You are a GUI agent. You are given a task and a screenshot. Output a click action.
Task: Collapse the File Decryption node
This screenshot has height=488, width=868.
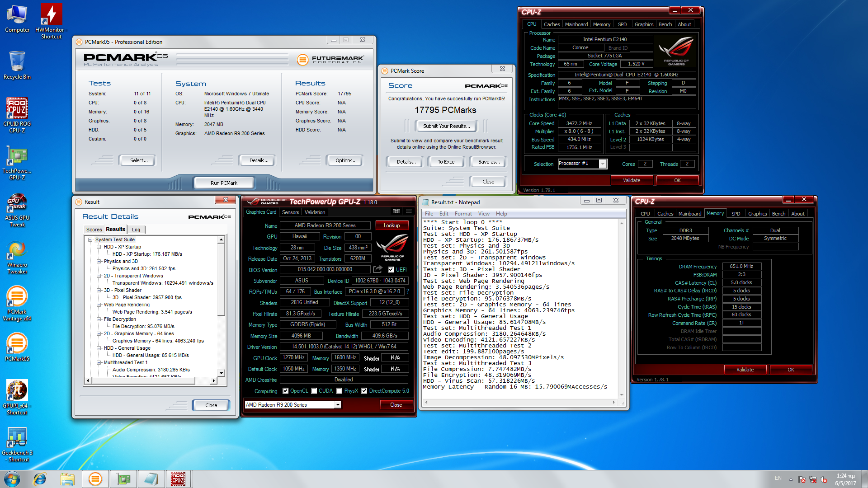pos(99,319)
